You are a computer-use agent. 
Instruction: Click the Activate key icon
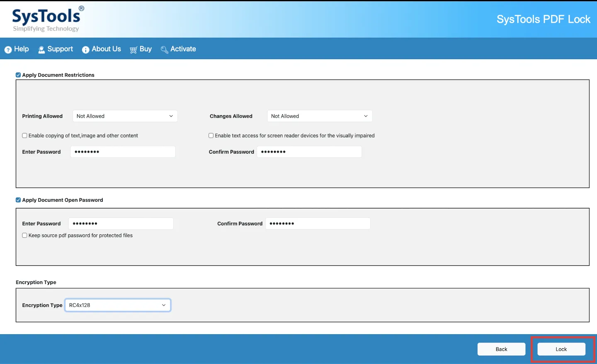[164, 50]
